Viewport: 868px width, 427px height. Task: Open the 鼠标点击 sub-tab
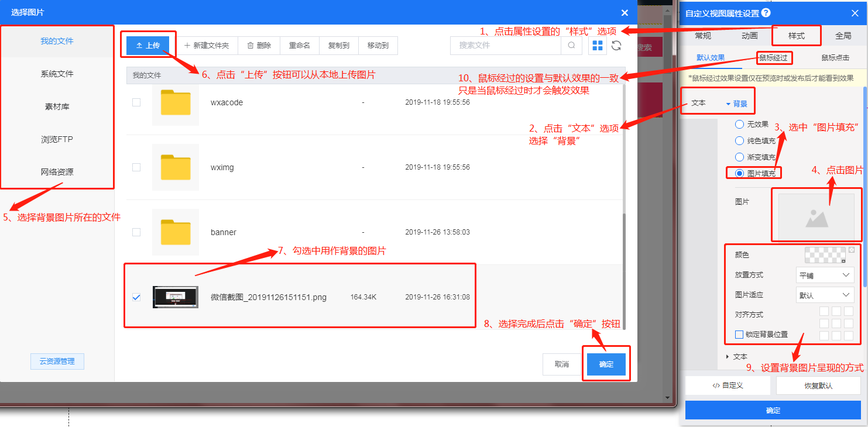click(836, 57)
